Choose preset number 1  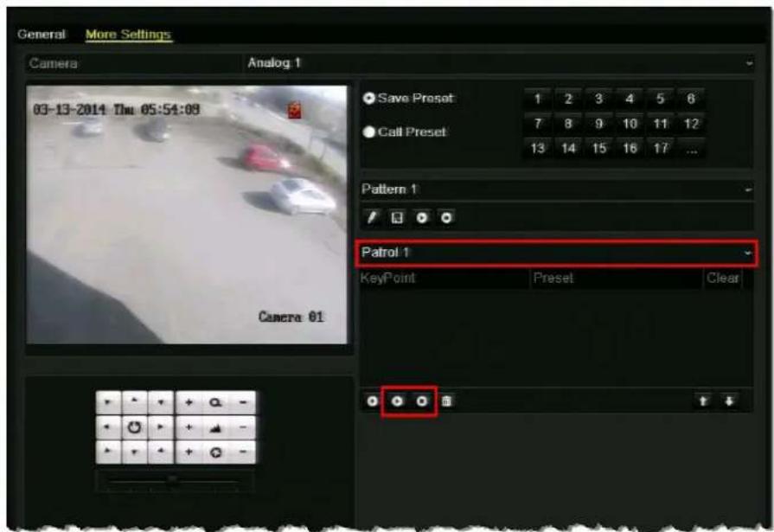(538, 99)
